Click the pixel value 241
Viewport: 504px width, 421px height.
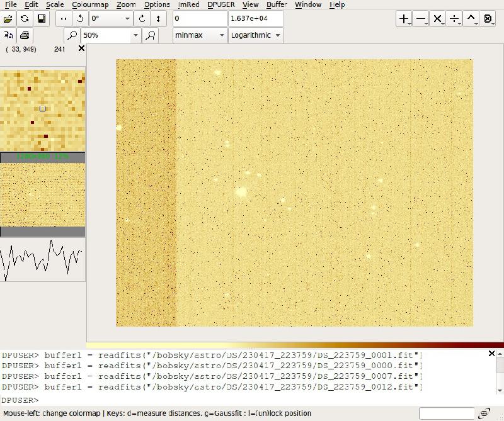pyautogui.click(x=59, y=49)
